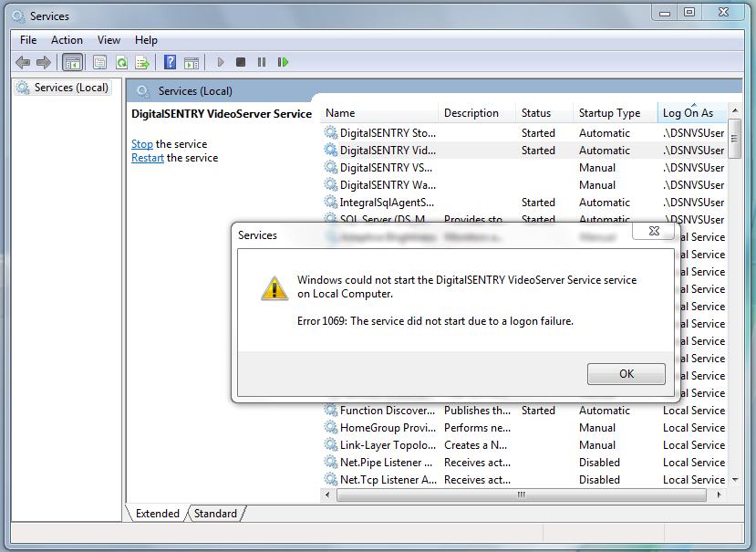
Task: Click the Forward arrow in the toolbar
Action: [x=44, y=62]
